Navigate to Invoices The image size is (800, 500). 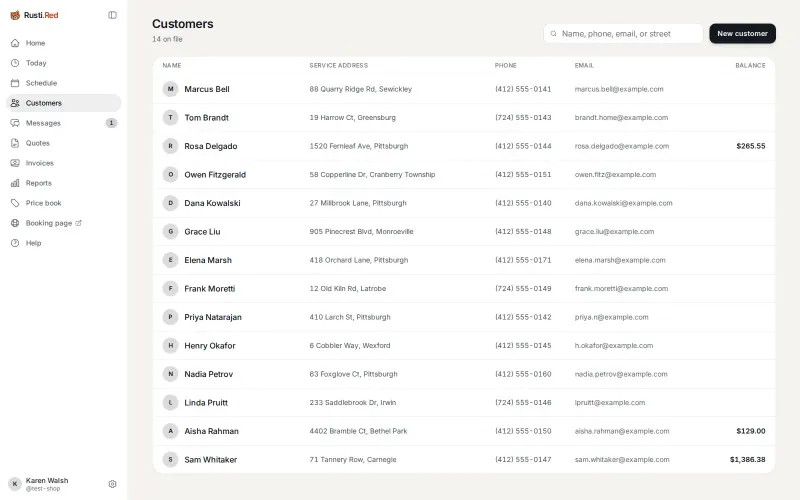click(x=64, y=163)
